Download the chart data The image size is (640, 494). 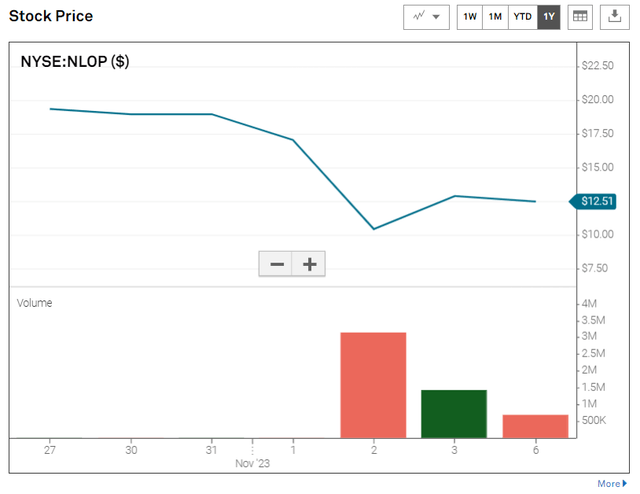pos(614,17)
